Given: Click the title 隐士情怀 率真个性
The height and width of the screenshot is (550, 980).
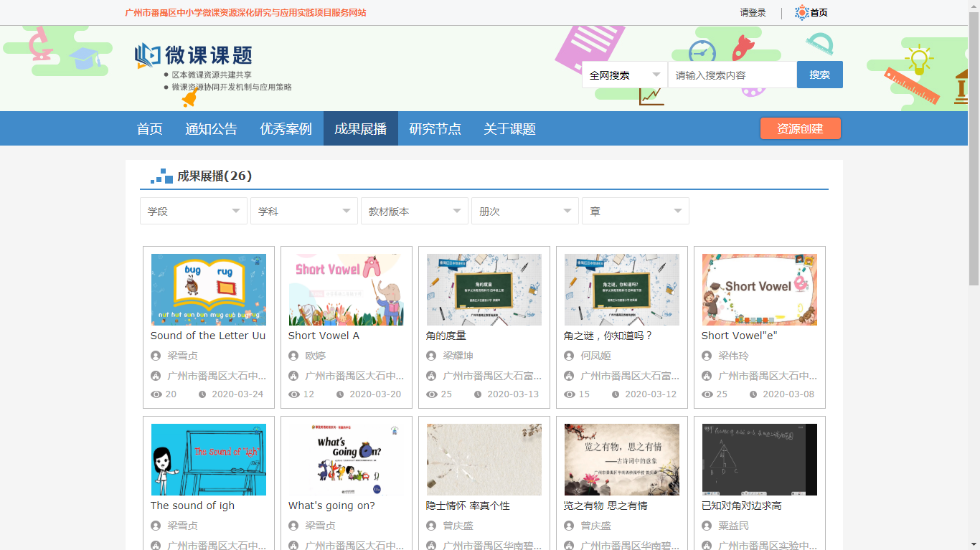Looking at the screenshot, I should point(468,506).
